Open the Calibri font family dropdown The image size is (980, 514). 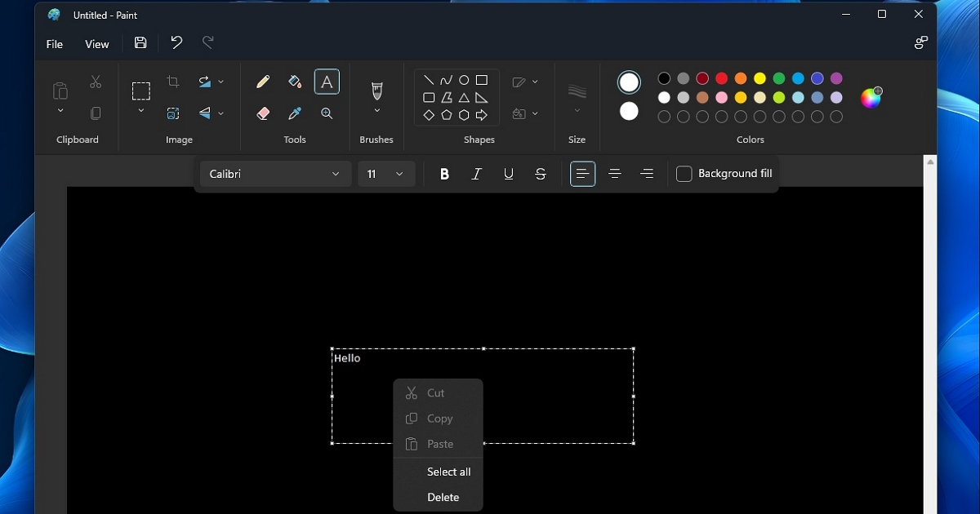[274, 174]
